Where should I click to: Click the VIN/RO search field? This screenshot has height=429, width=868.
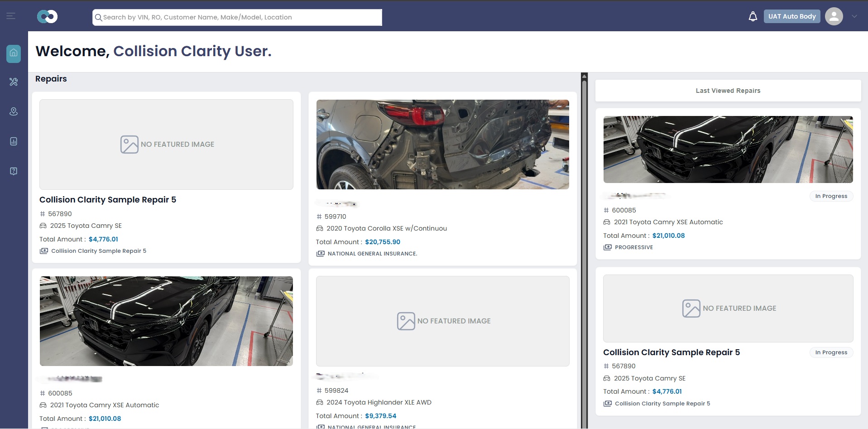[237, 17]
